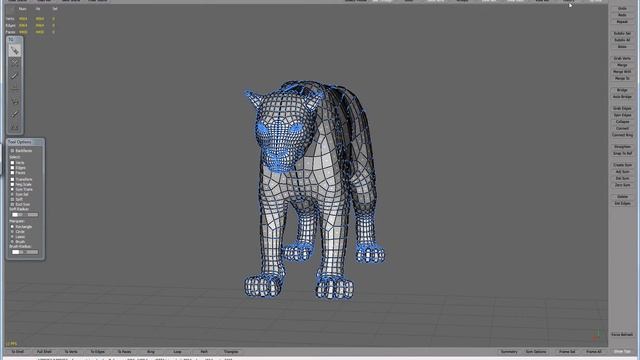The image size is (640, 360).
Task: Toggle the Neg Scale checkbox
Action: click(12, 184)
